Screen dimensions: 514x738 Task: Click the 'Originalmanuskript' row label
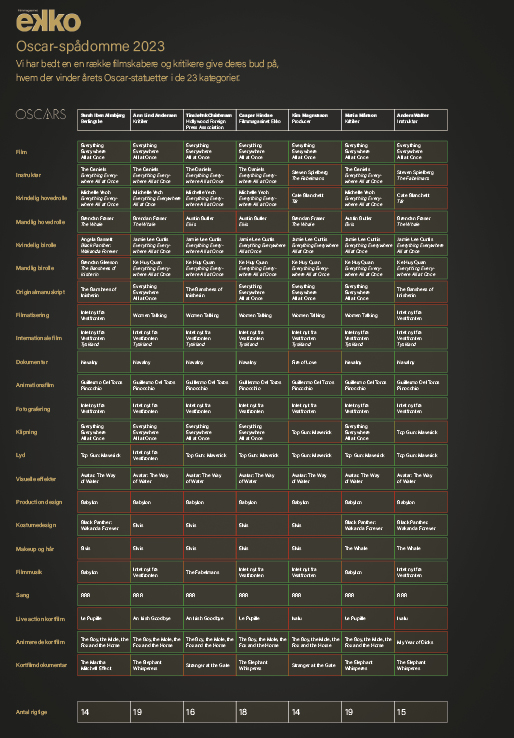coord(40,292)
